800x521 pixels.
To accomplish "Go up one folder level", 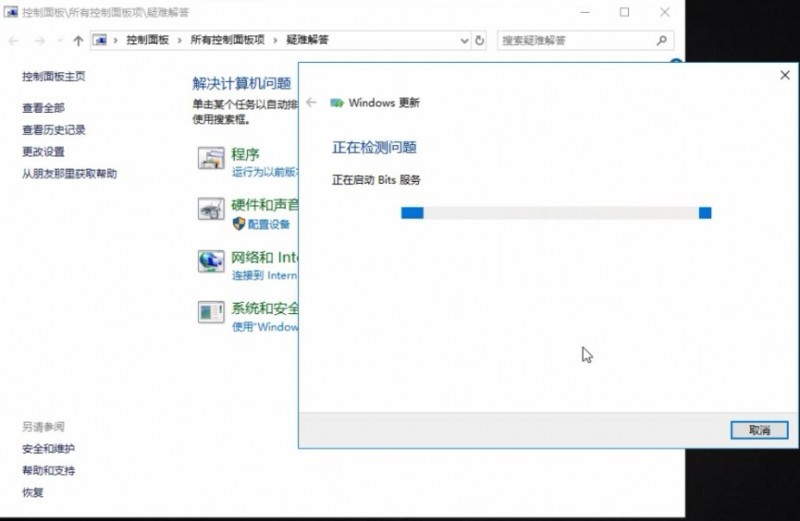I will point(78,41).
